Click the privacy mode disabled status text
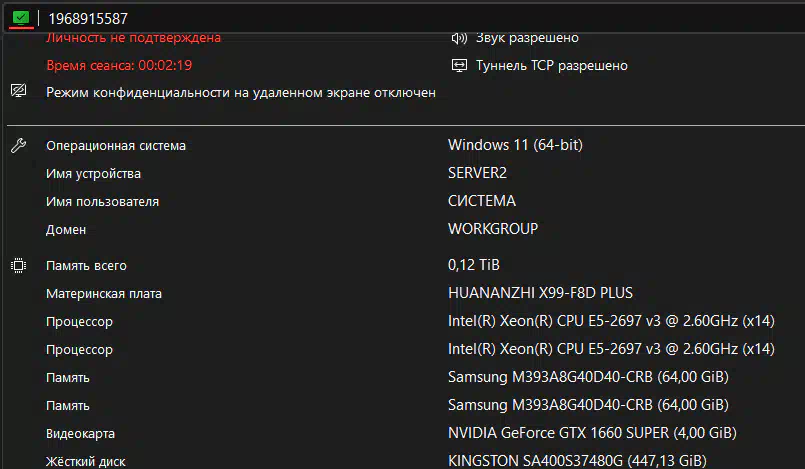This screenshot has height=469, width=805. 241,93
